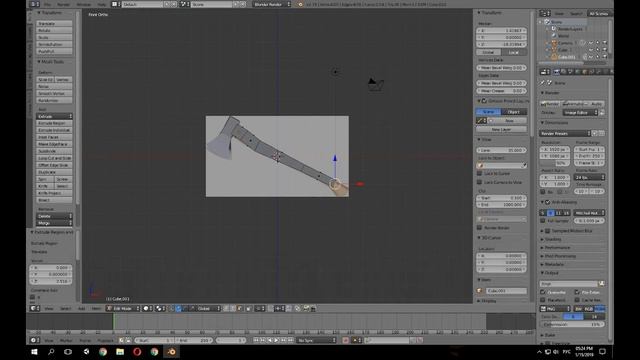Viewport: 640px width, 360px height.
Task: Open the 3D viewport Mesh menu
Action: pos(96,309)
